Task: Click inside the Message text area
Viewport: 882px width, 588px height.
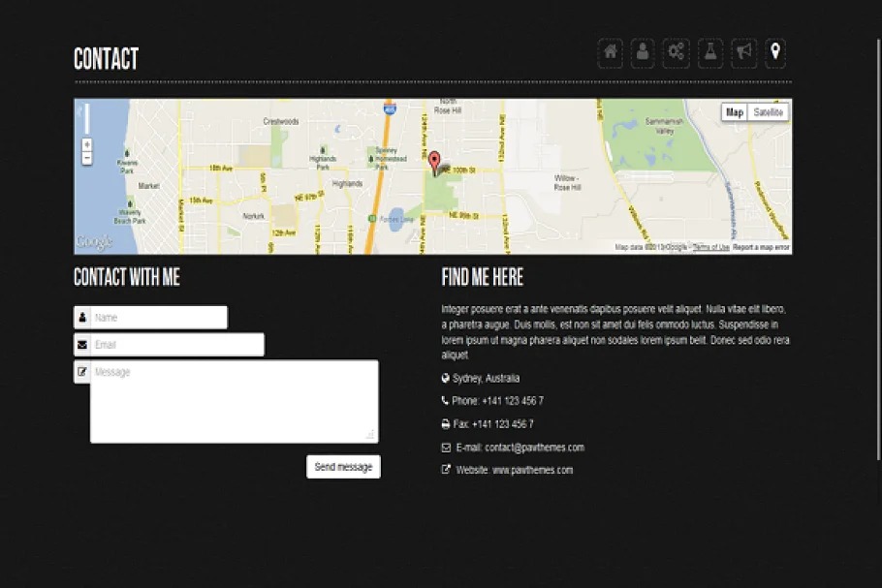Action: (x=234, y=402)
